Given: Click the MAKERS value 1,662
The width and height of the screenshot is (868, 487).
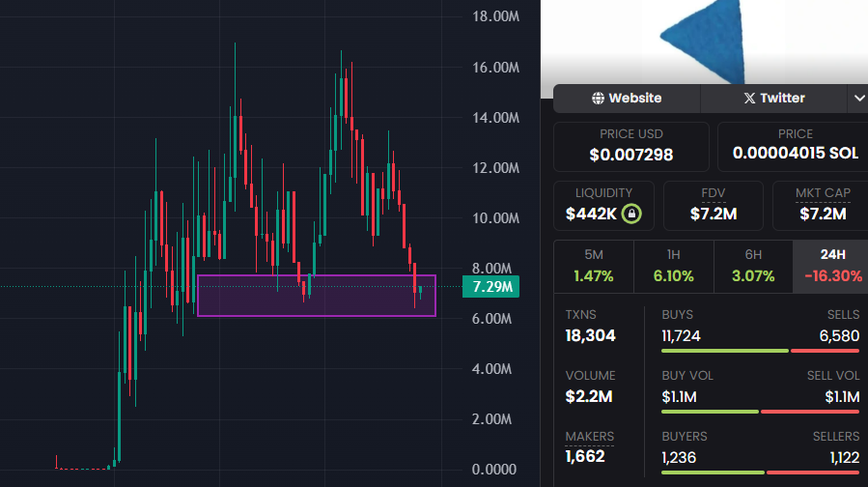Looking at the screenshot, I should 585,456.
